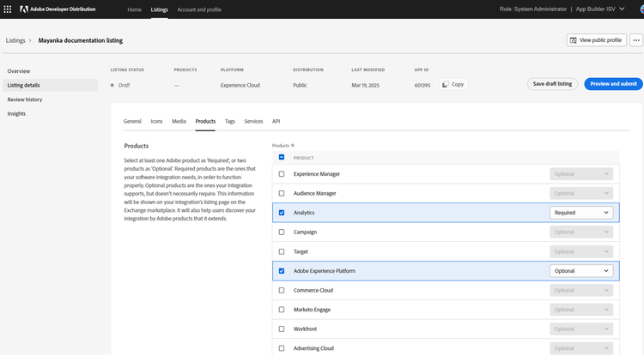This screenshot has width=644, height=356.
Task: Open the Experience Manager Optional dropdown
Action: [581, 174]
